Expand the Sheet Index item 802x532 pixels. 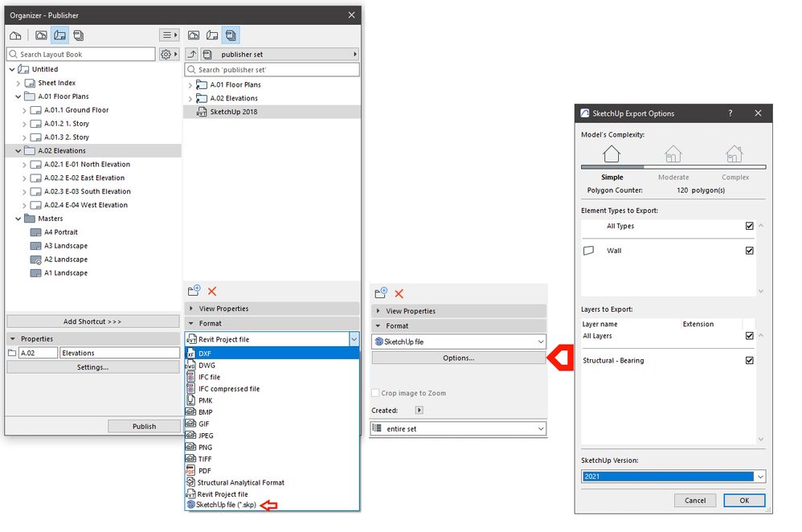pos(18,83)
